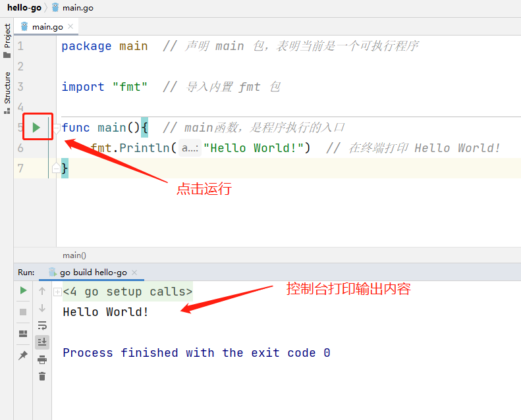
Task: Click the green run gutter icon beside func main
Action: [36, 128]
